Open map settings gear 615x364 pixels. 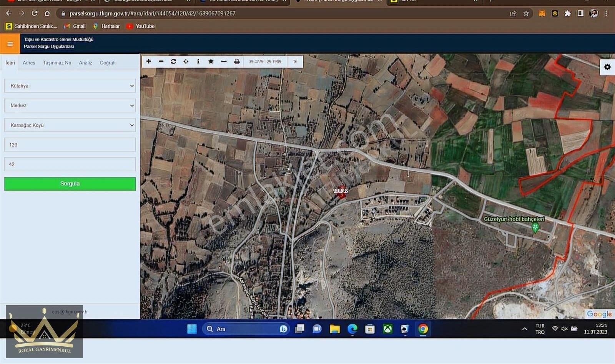[x=607, y=67]
